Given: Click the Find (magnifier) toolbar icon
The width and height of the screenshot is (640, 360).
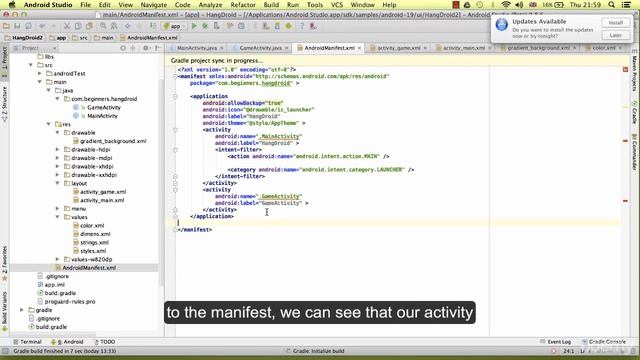Looking at the screenshot, I should coord(103,26).
